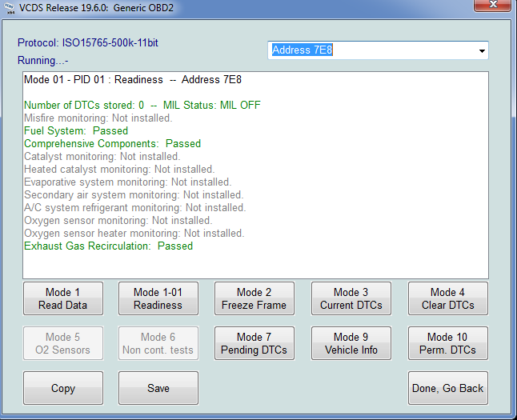
Task: Close the VCDS Generic OBD2 window
Action: pyautogui.click(x=493, y=6)
